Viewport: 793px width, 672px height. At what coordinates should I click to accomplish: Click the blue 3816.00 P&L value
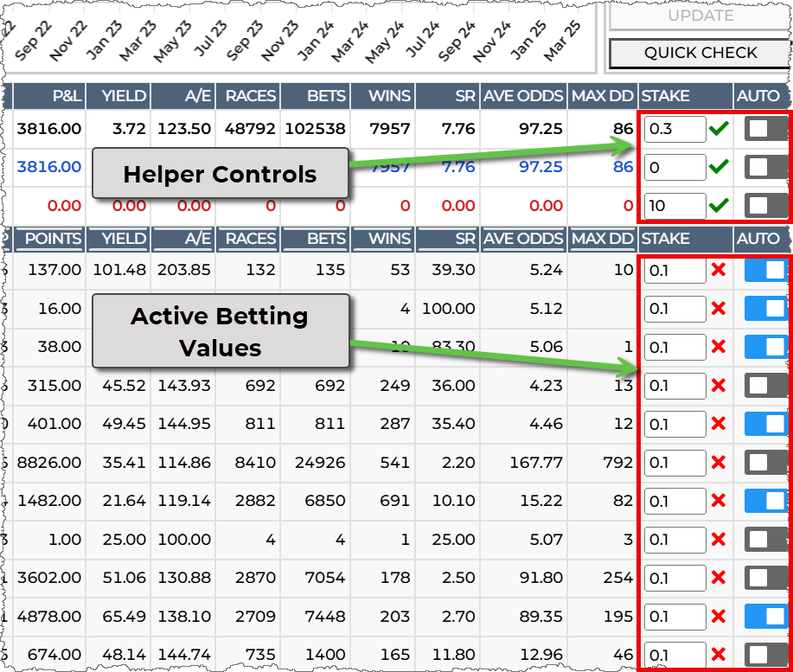[x=49, y=167]
